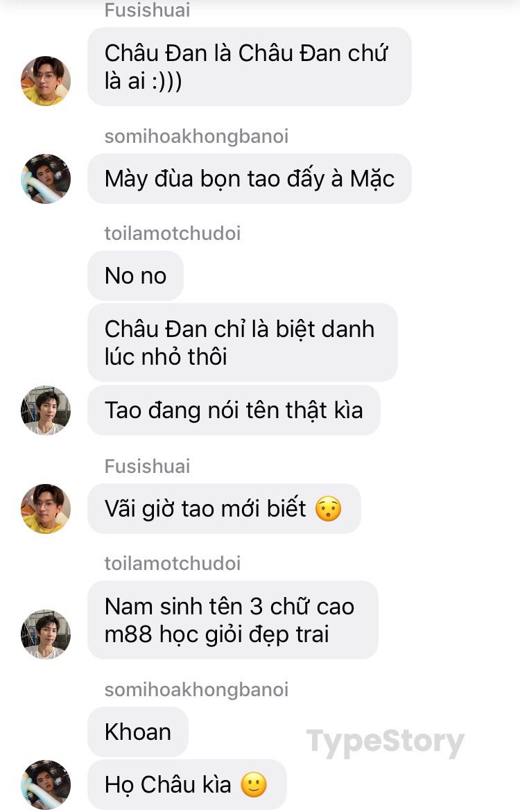Tap toilamotchudoi's avatar beside 'Nam sinh tên 3 chữ' message
This screenshot has height=812, width=520.
pos(46,634)
